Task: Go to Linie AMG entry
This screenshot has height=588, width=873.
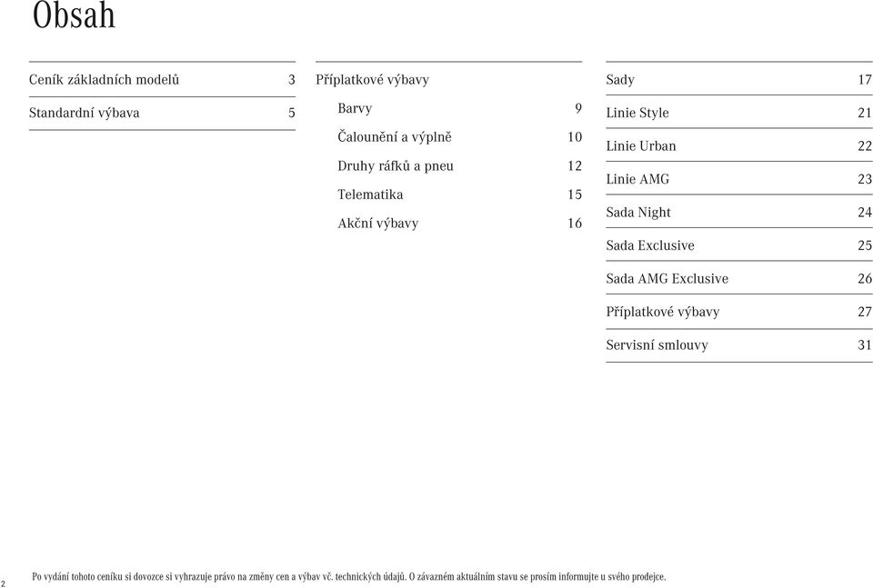Action: [x=738, y=179]
